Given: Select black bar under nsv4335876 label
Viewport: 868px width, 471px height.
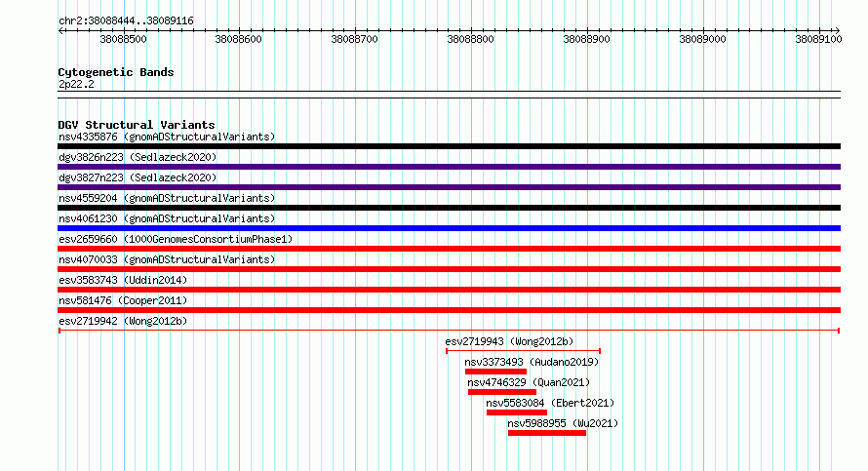Looking at the screenshot, I should [449, 146].
